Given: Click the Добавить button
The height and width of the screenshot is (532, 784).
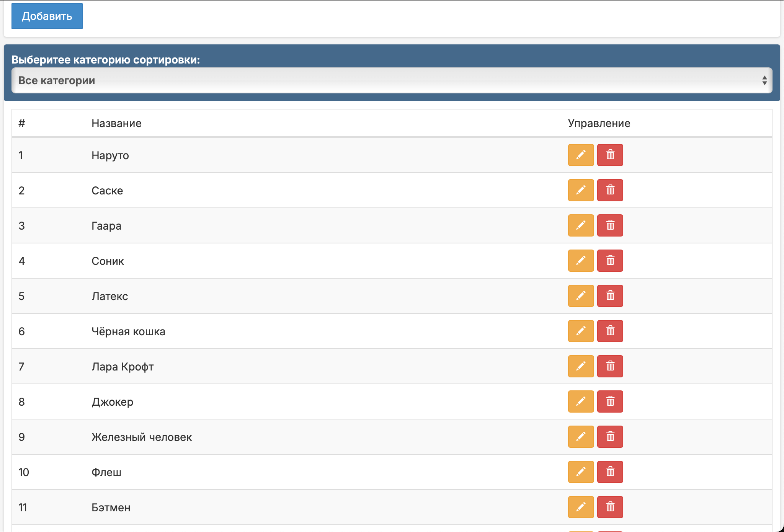Looking at the screenshot, I should (47, 16).
